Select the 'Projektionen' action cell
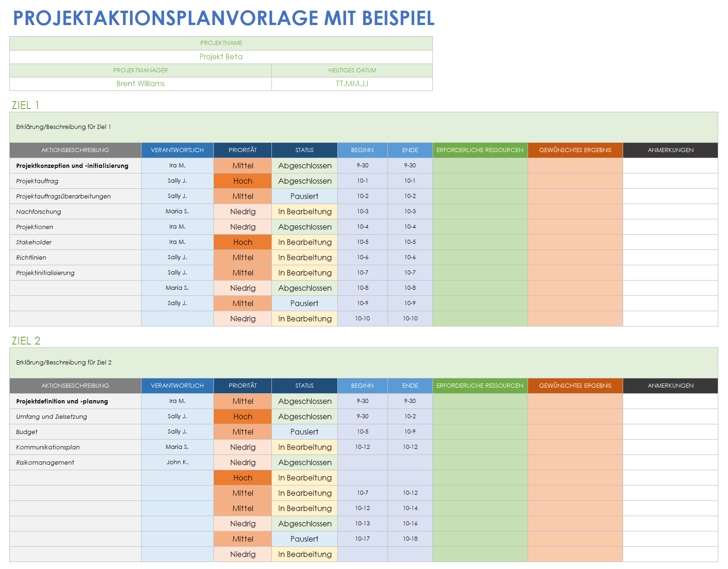This screenshot has height=569, width=728. click(x=75, y=227)
